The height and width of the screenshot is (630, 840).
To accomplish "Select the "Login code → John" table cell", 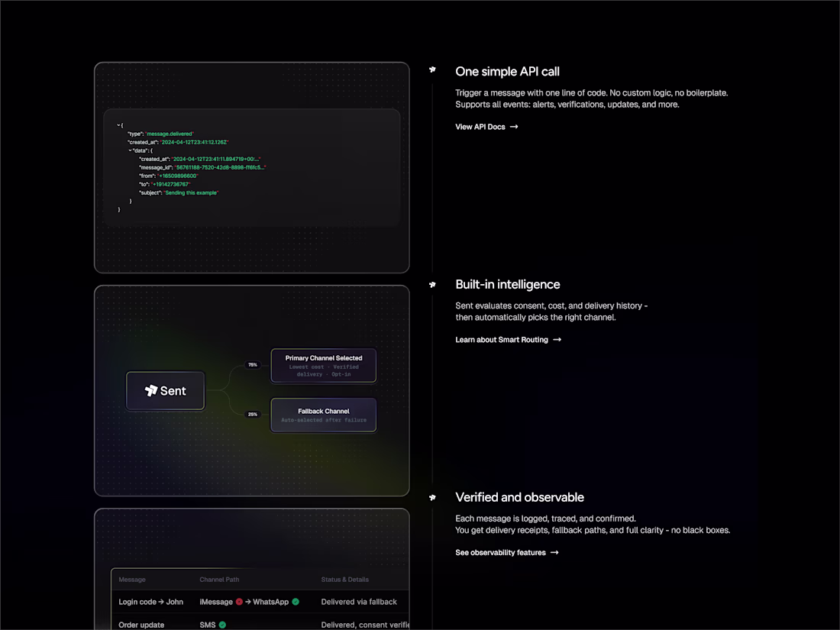I will click(150, 603).
